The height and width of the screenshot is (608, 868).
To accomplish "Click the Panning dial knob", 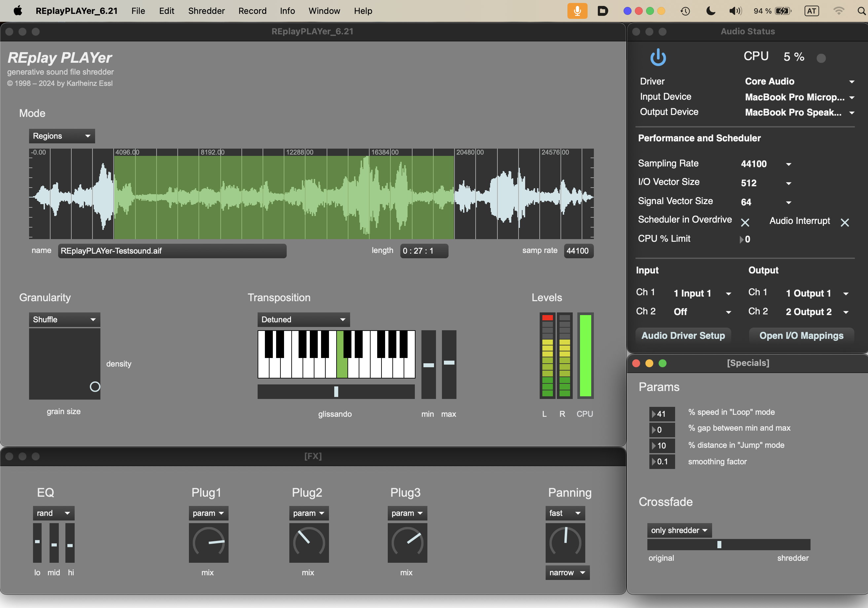I will 565,543.
